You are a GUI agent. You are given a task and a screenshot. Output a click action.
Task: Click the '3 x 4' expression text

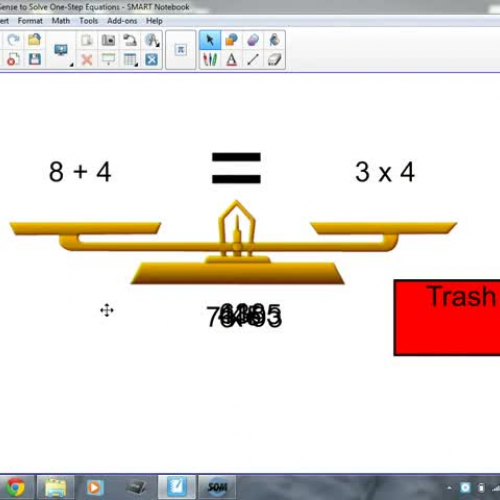point(385,172)
